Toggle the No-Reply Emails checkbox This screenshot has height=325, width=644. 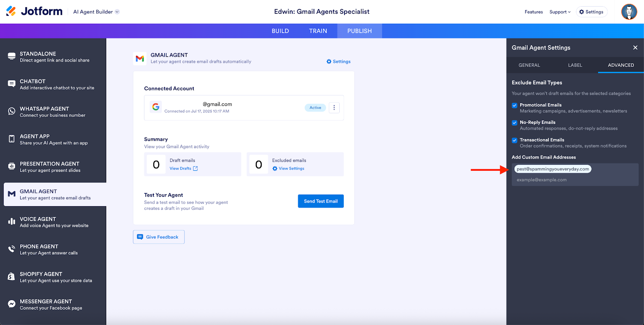514,123
